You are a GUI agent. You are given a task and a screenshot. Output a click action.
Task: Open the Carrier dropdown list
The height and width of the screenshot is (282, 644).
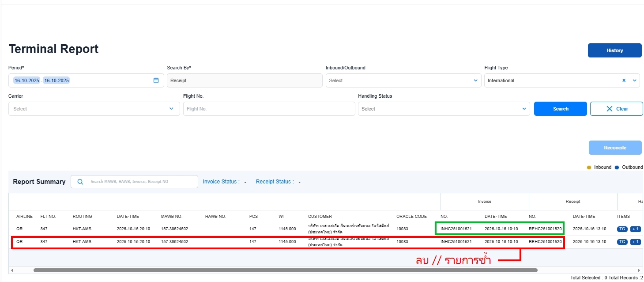[171, 109]
